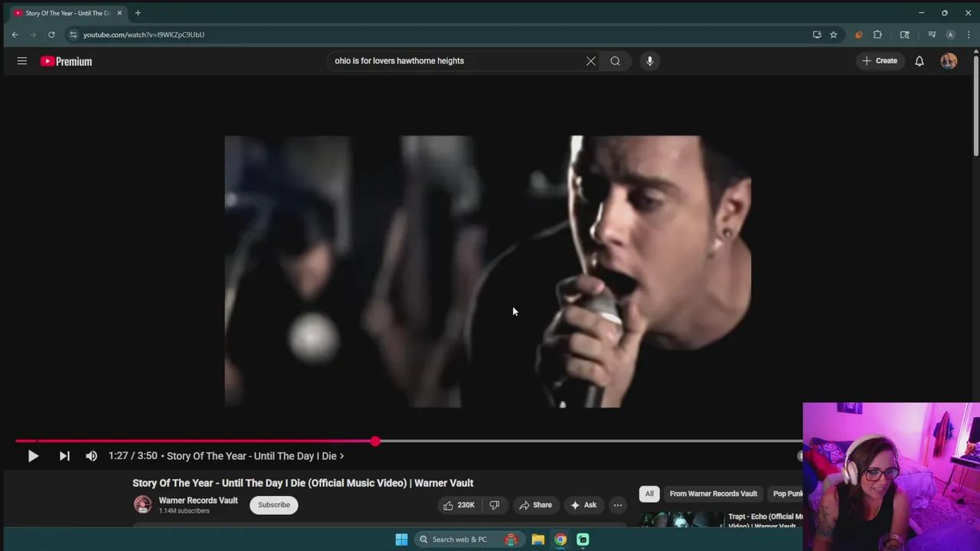This screenshot has height=551, width=980.
Task: Click the magnifier search button
Action: tap(616, 61)
